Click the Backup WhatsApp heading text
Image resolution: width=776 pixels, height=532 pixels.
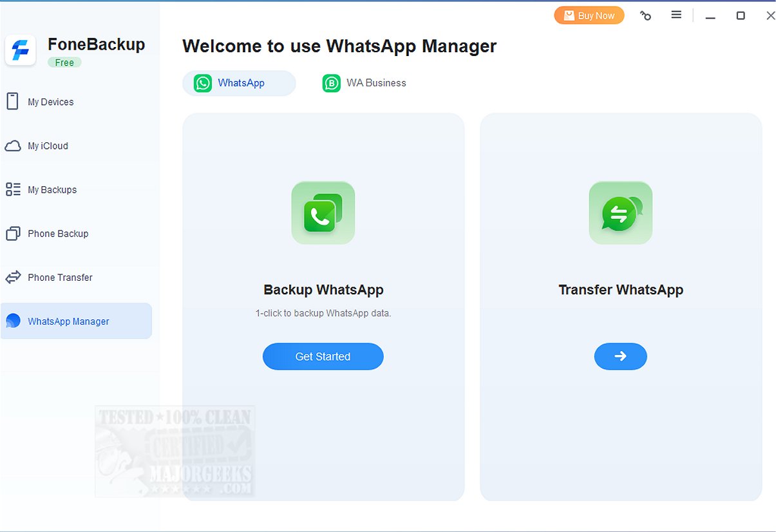[x=323, y=290]
